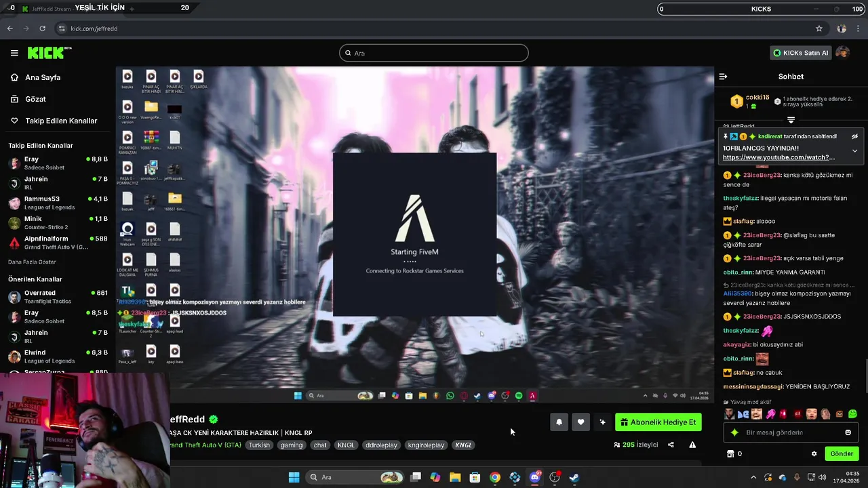This screenshot has height=488, width=868.
Task: Click username messininsagdassagi in chat
Action: [x=753, y=387]
